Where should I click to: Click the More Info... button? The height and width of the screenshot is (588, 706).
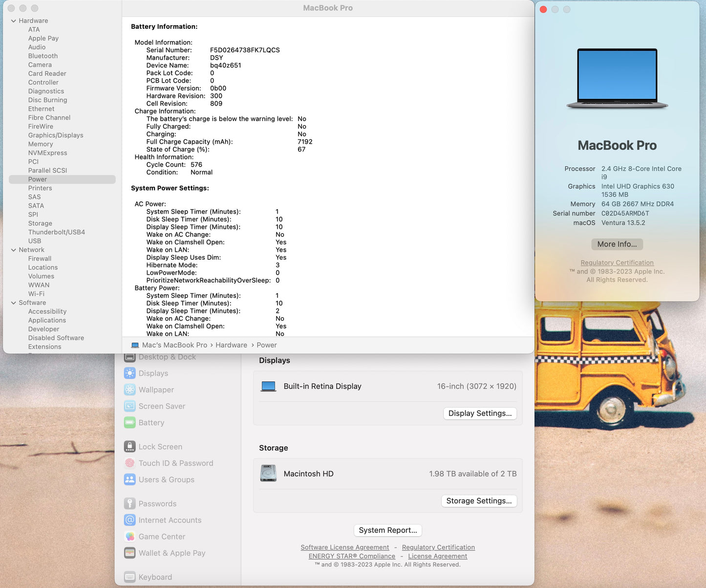[617, 244]
